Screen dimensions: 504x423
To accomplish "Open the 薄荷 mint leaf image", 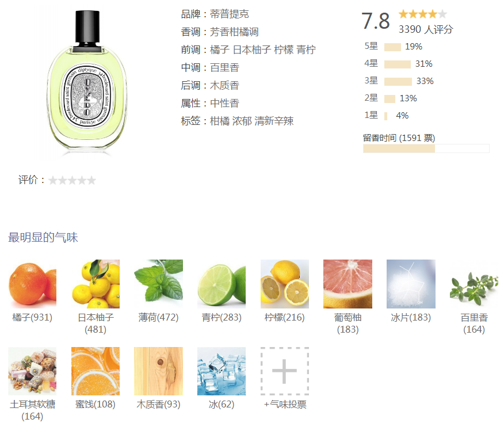I will (158, 284).
